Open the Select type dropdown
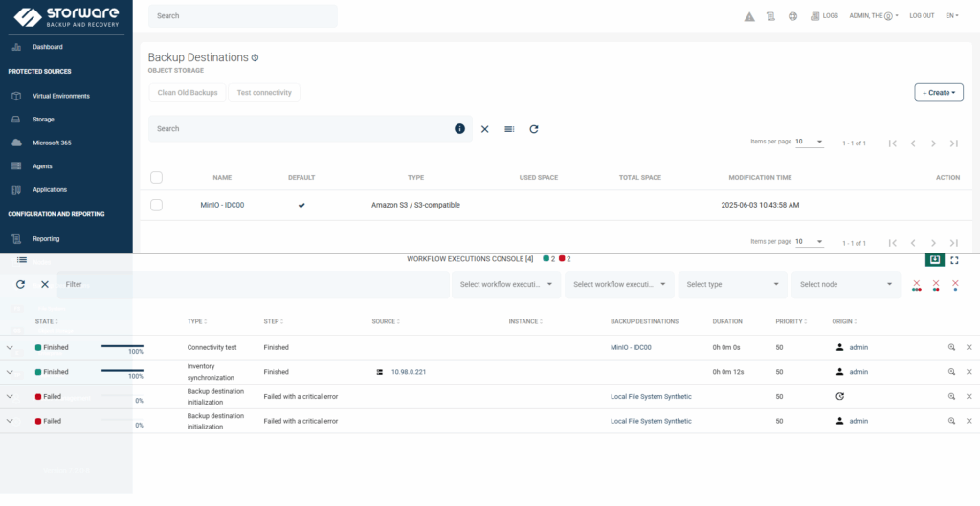This screenshot has width=980, height=506. pos(732,284)
